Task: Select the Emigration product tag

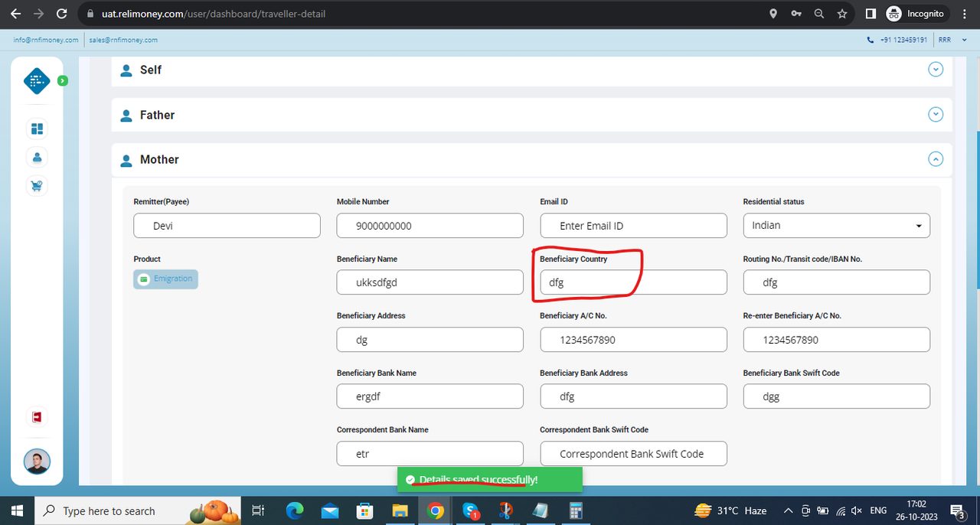Action: tap(165, 279)
